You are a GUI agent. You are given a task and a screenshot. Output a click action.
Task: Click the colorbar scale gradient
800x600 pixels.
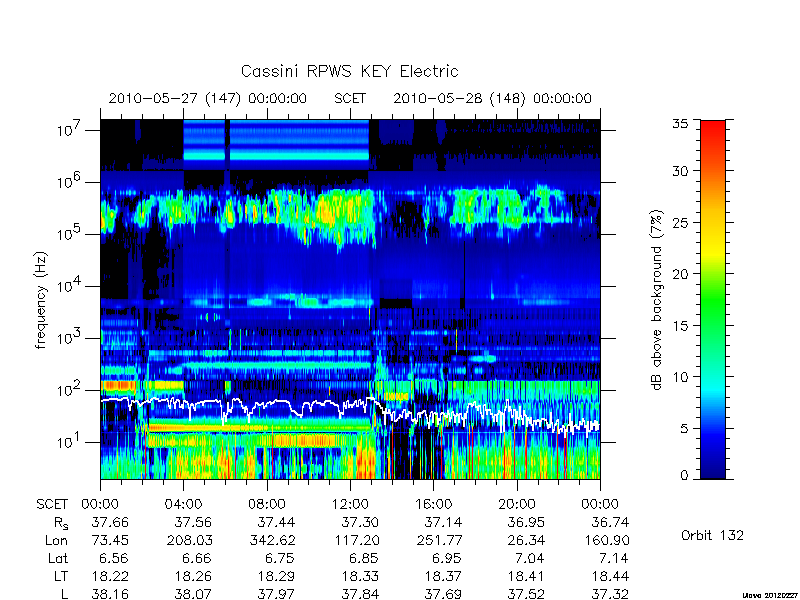[x=713, y=299]
